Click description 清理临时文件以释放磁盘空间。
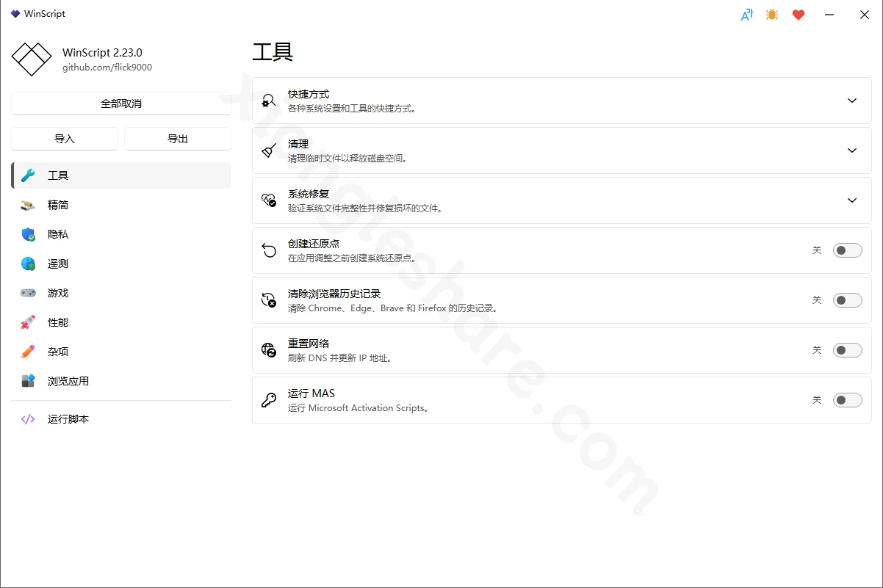 click(347, 159)
